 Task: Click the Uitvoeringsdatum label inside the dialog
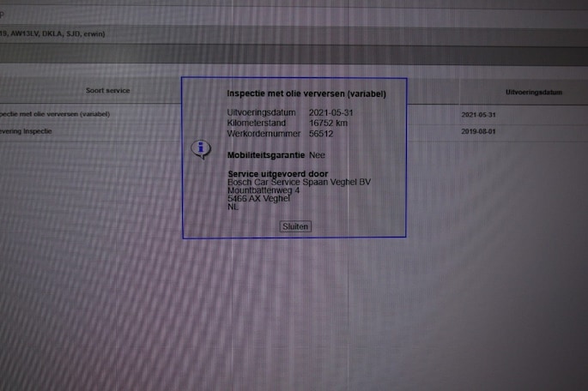(x=261, y=113)
